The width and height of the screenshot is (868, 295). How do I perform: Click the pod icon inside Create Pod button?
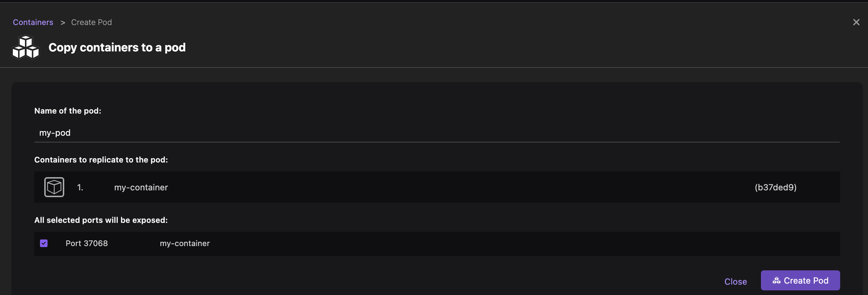(x=776, y=281)
